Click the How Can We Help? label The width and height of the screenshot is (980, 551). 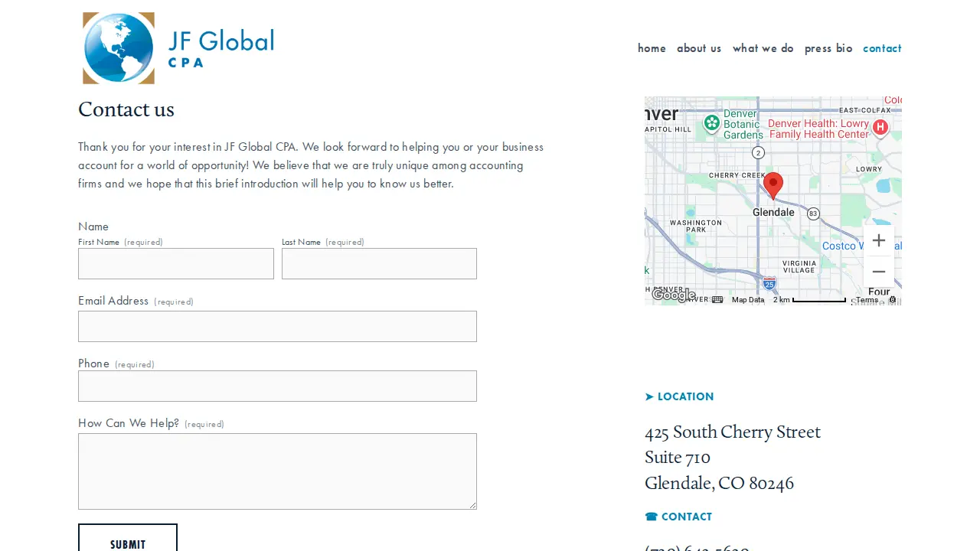[x=129, y=423]
